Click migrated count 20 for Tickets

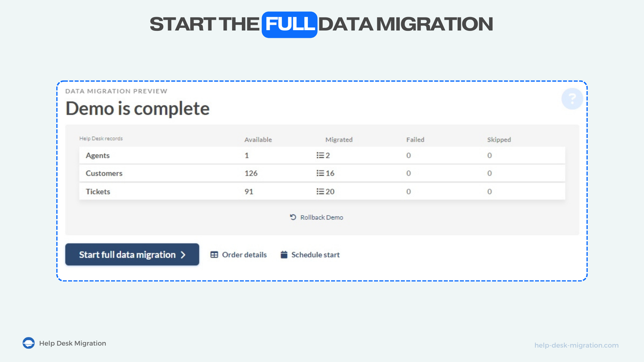[330, 191]
